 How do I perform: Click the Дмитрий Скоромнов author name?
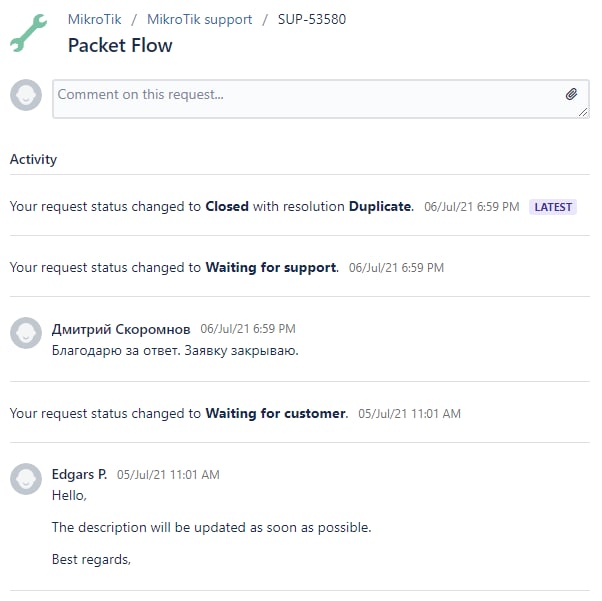[121, 329]
